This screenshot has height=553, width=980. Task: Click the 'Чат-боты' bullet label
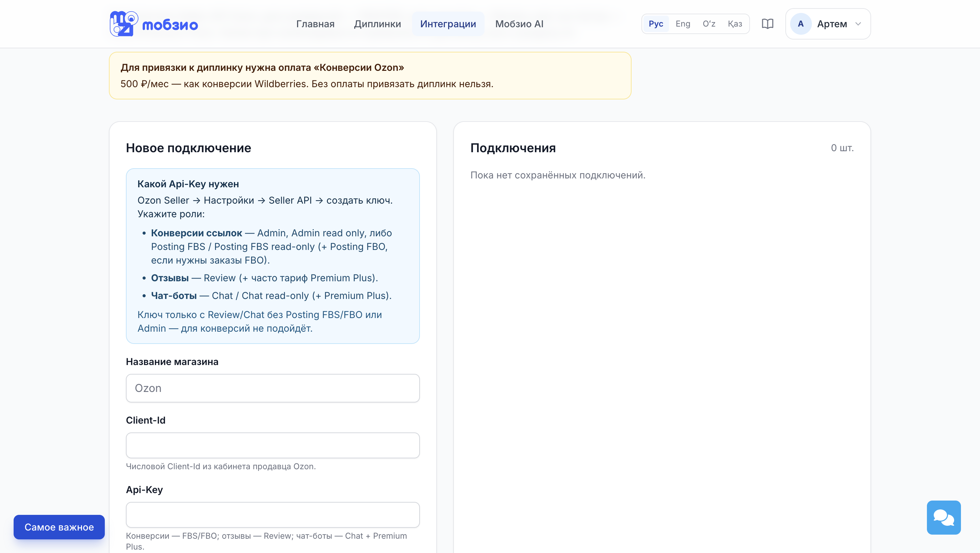[174, 295]
